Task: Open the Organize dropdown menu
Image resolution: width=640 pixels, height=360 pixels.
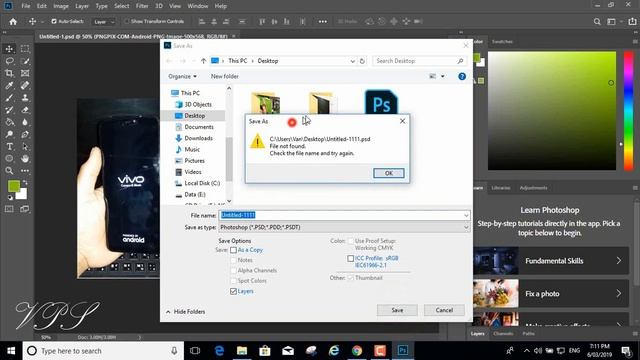Action: point(182,76)
